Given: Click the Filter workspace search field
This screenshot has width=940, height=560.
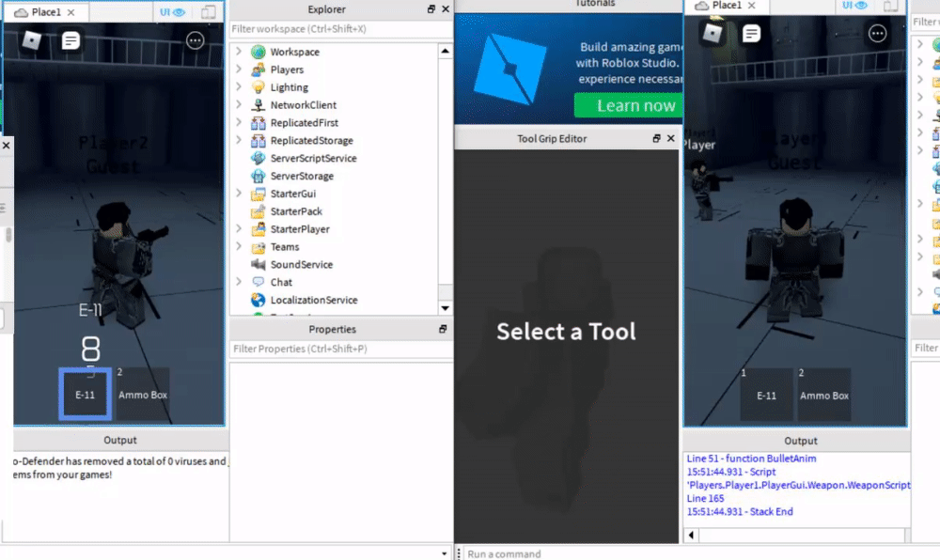Looking at the screenshot, I should [340, 29].
